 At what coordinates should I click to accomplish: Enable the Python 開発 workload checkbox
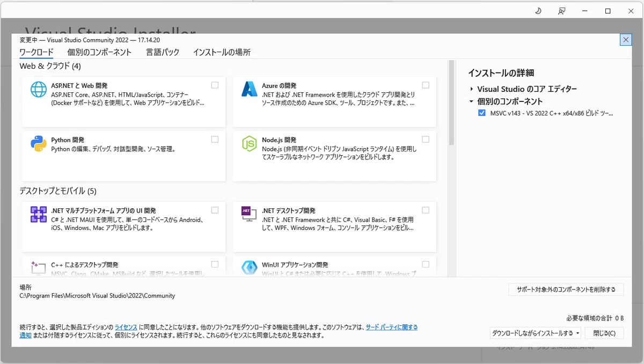pyautogui.click(x=215, y=139)
